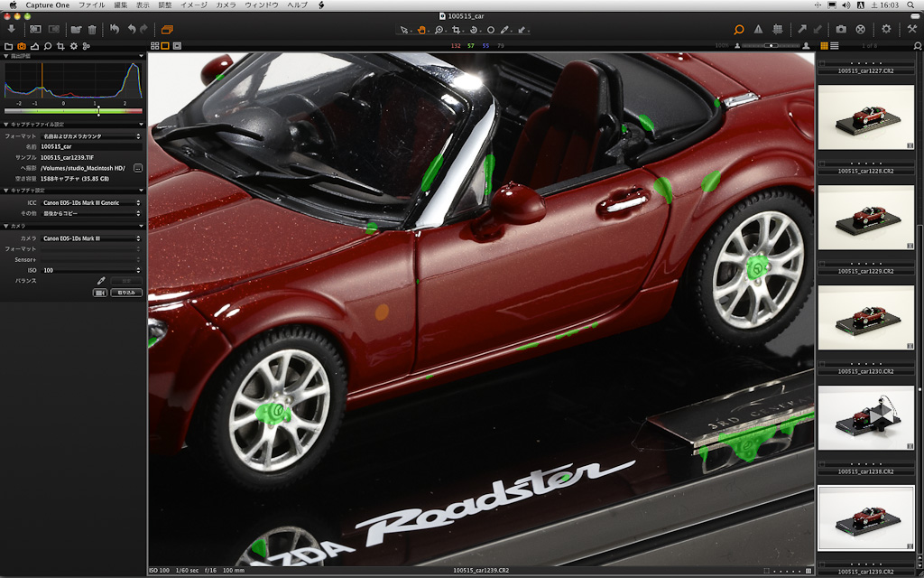
Task: Open the イメージ menu
Action: [193, 5]
